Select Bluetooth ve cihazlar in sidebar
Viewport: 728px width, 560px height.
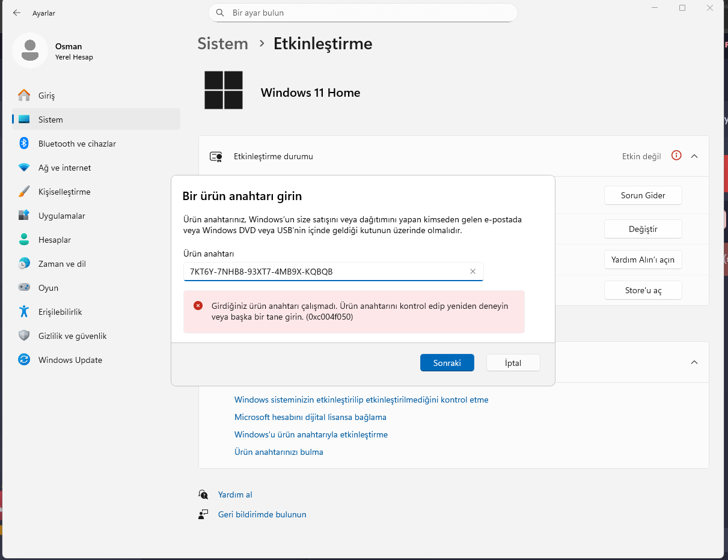click(x=96, y=144)
